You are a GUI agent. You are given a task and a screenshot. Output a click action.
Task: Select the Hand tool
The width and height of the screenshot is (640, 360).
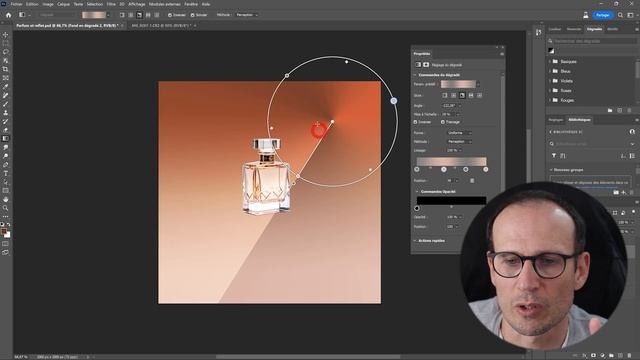click(x=5, y=200)
